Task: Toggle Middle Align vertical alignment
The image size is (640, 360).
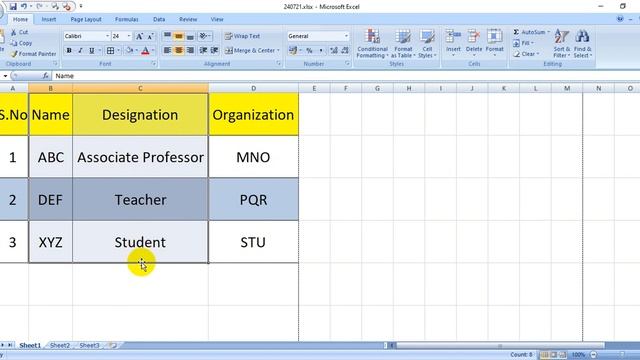Action: point(178,36)
